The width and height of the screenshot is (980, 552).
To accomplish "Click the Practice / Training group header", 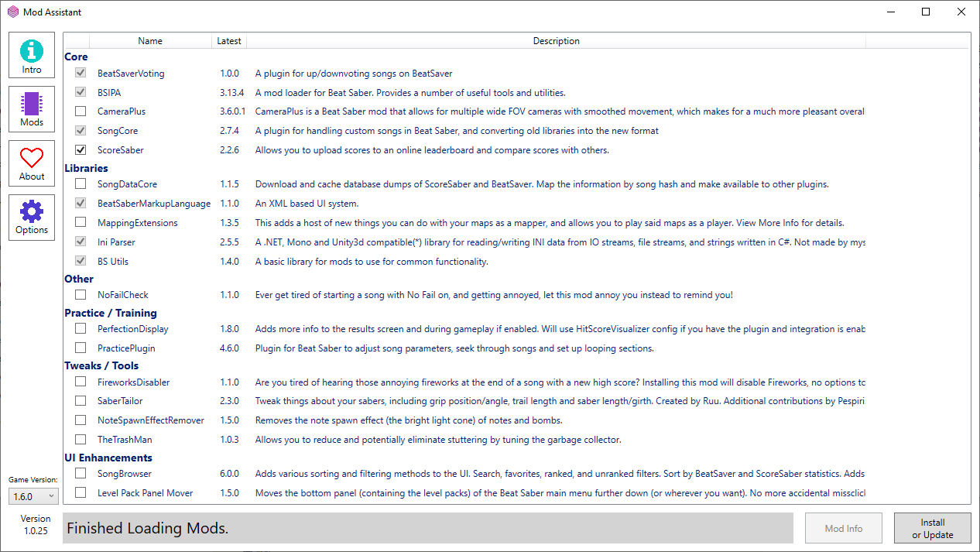I will pyautogui.click(x=111, y=313).
